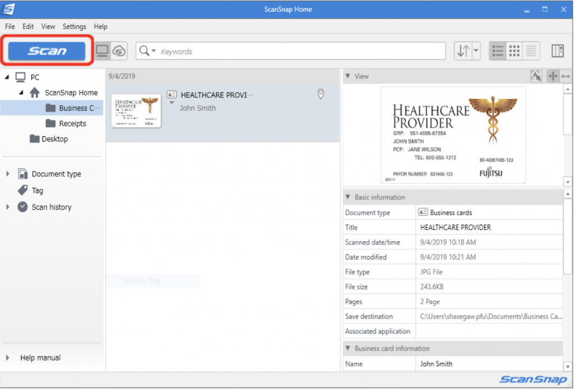Click the empty Associated application field
Image resolution: width=574 pixels, height=392 pixels.
point(489,331)
